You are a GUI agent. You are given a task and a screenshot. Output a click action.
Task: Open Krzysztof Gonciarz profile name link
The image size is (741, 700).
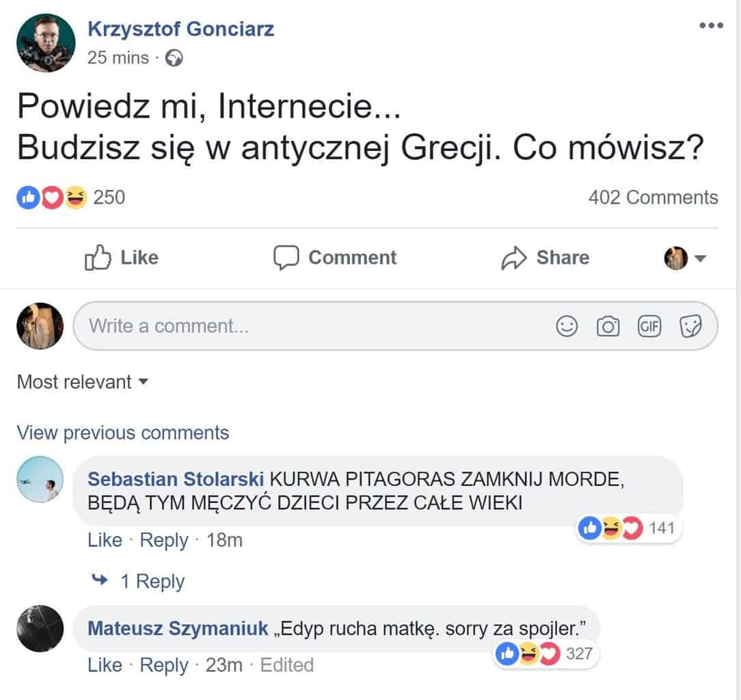(181, 29)
